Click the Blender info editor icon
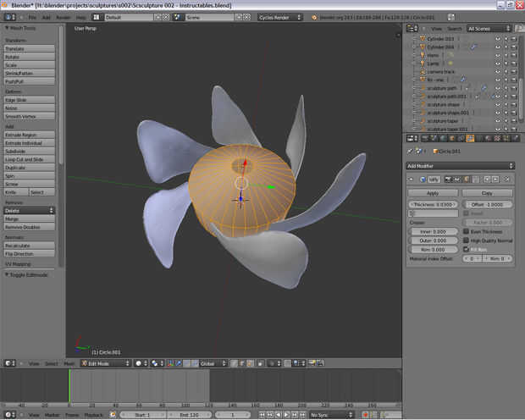This screenshot has height=420, width=525. click(8, 17)
